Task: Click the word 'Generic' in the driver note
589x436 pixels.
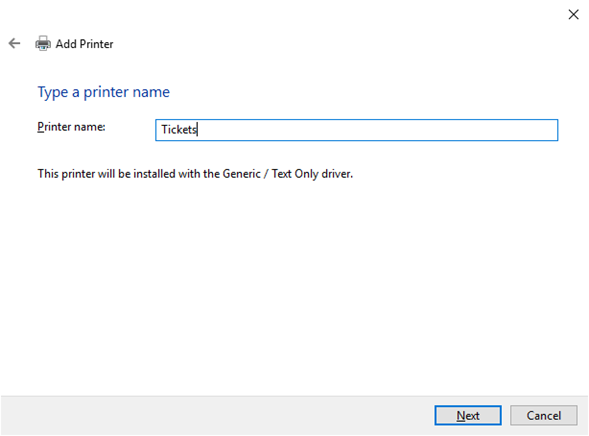Action: coord(242,174)
